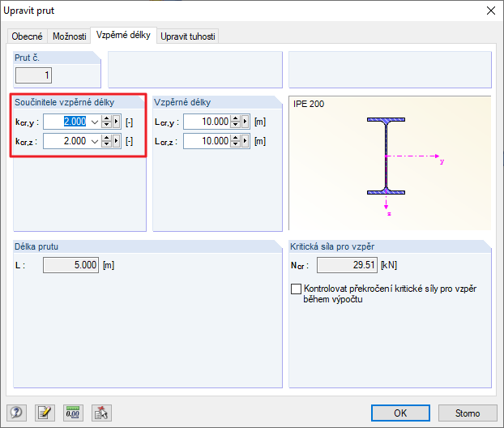Increase Lcr,y with spinner up arrow
Image resolution: width=504 pixels, height=428 pixels.
tap(236, 118)
